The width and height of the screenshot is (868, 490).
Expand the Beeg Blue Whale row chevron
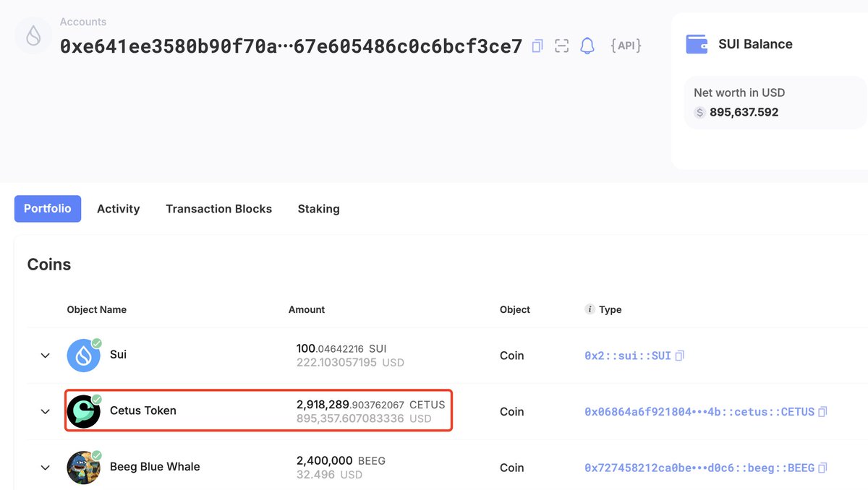(x=45, y=468)
